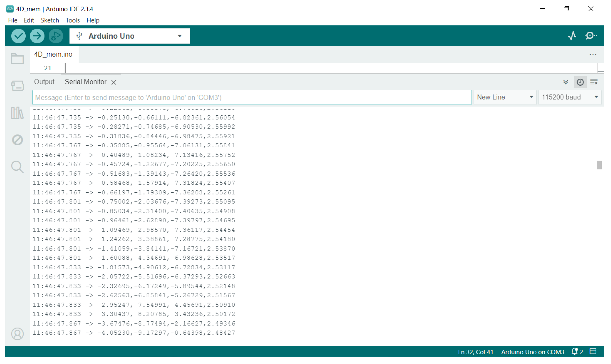The image size is (611, 364).
Task: Click the output line ending 2.55095
Action: pos(134,202)
